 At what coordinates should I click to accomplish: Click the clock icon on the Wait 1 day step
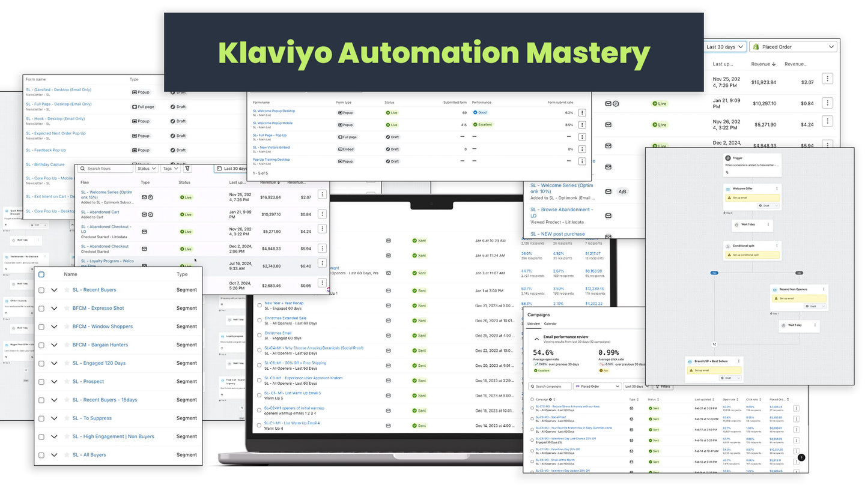[737, 225]
